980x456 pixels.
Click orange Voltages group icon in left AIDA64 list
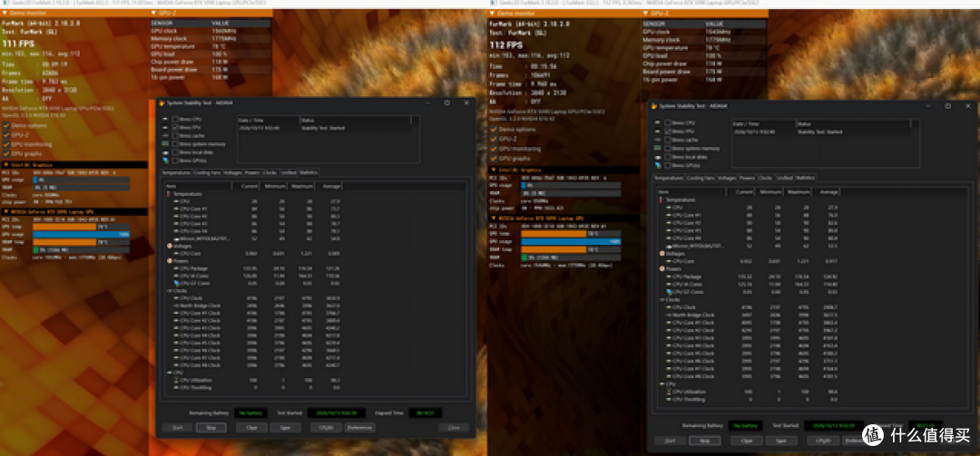coord(169,246)
